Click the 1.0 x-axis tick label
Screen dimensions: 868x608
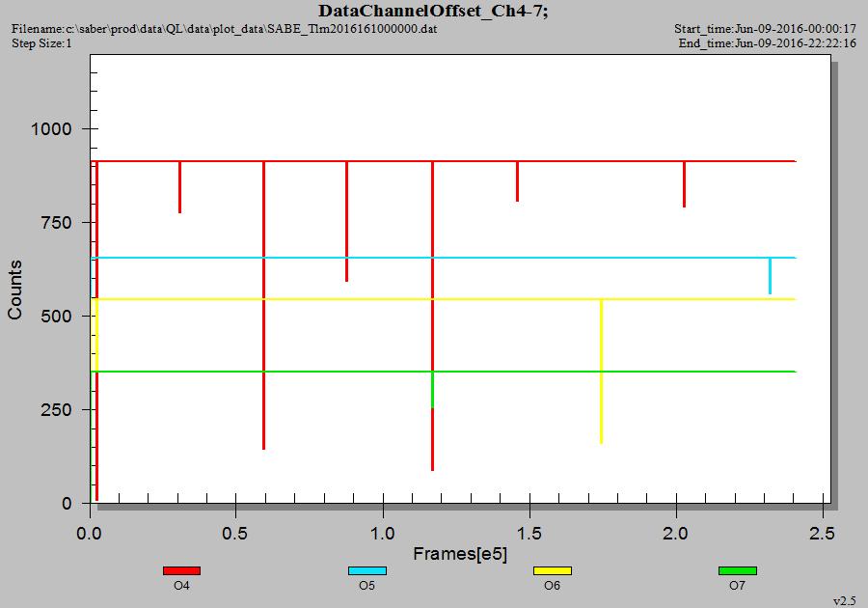point(383,534)
